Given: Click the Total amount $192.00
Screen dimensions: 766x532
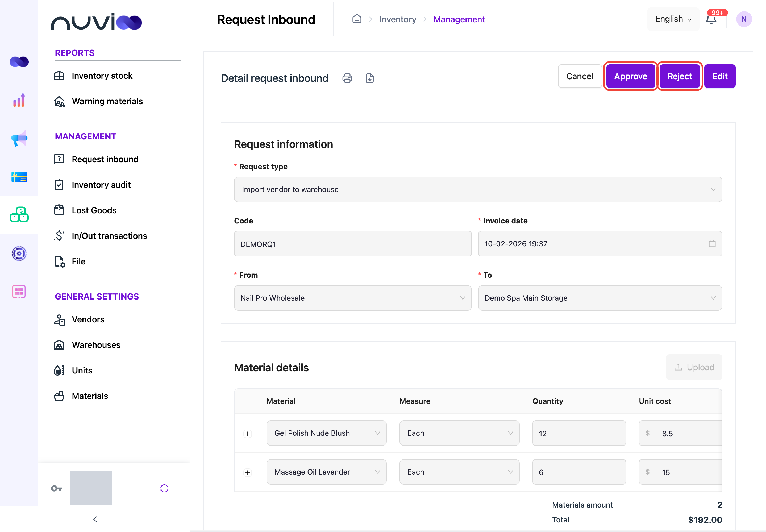Looking at the screenshot, I should pos(705,520).
